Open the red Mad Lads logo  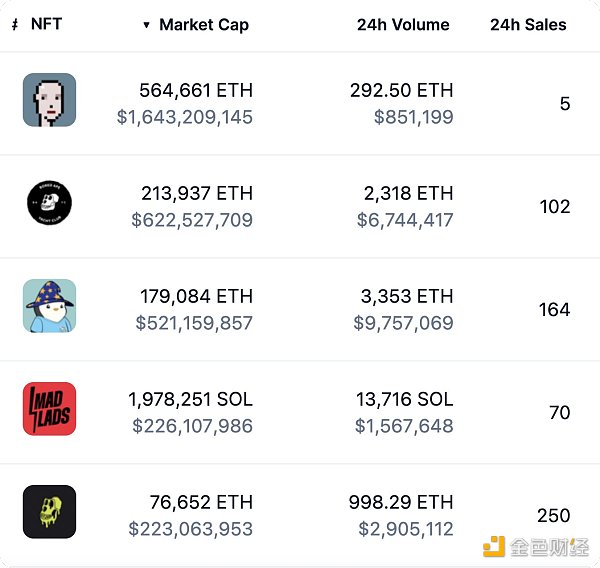click(49, 409)
